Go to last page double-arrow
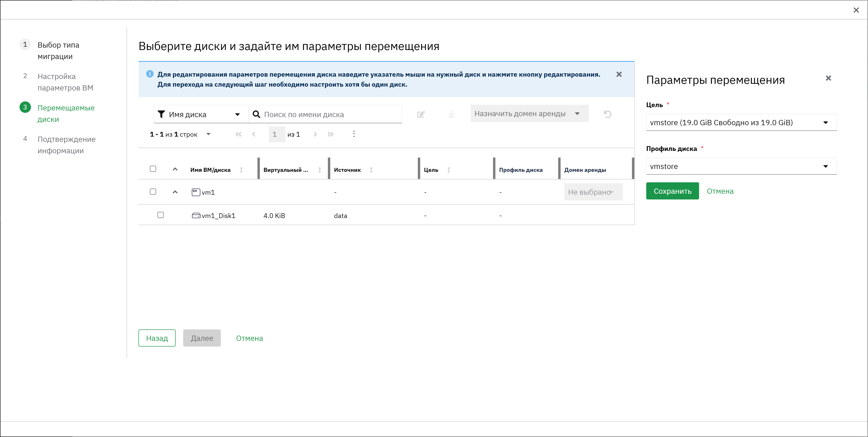The width and height of the screenshot is (868, 437). click(x=330, y=134)
